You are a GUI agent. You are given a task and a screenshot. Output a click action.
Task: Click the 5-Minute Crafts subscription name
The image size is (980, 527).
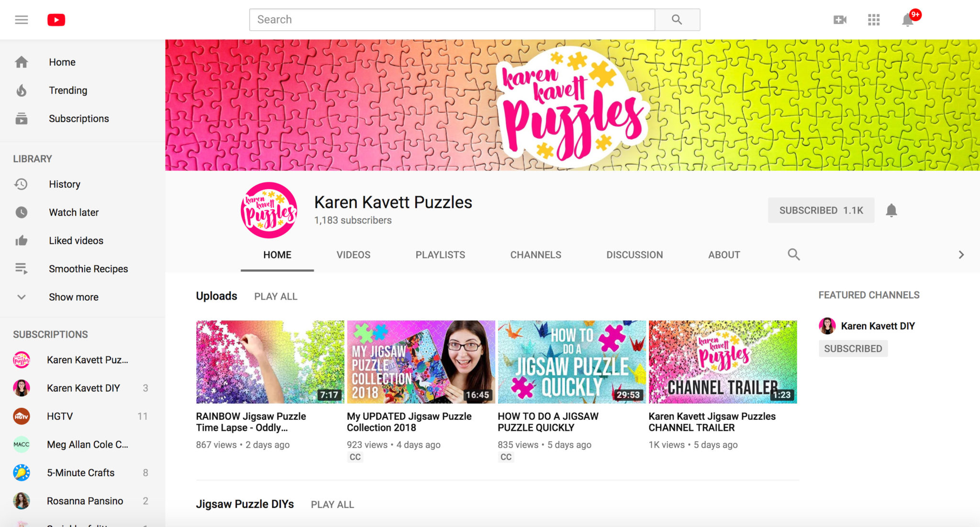click(x=80, y=473)
